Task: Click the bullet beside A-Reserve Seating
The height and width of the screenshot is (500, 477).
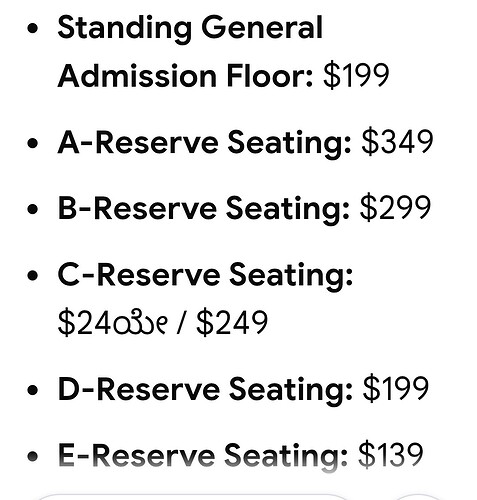Action: pyautogui.click(x=32, y=143)
